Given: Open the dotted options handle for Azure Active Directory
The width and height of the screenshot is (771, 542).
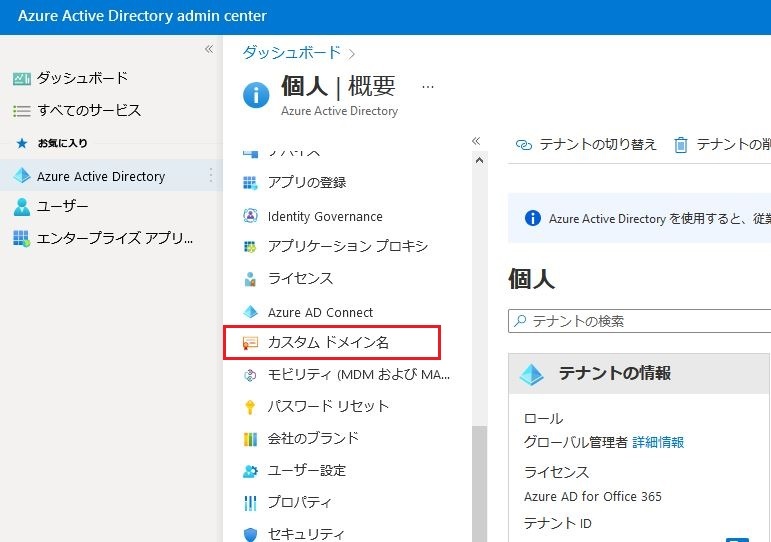Looking at the screenshot, I should 211,175.
